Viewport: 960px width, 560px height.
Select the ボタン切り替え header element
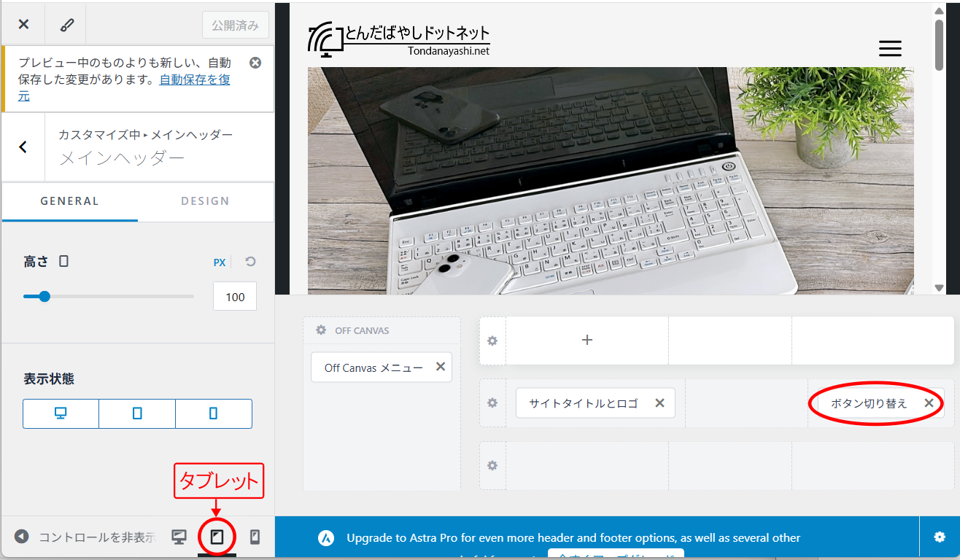(x=868, y=403)
